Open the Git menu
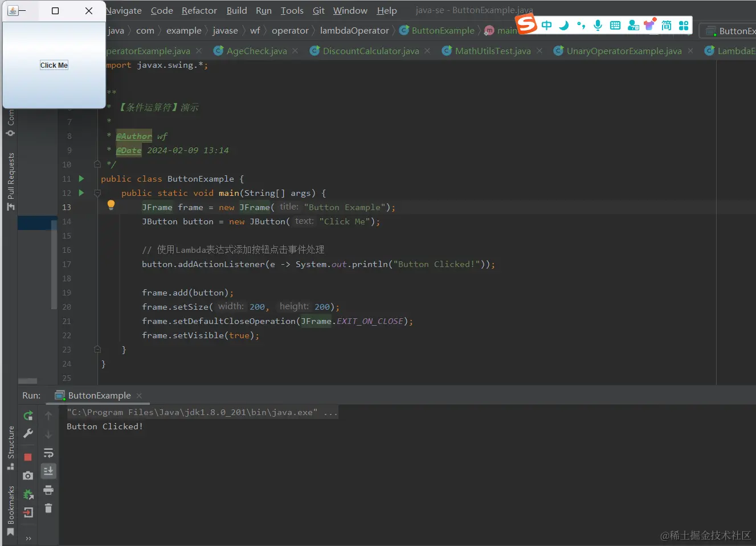This screenshot has height=546, width=756. [x=318, y=11]
